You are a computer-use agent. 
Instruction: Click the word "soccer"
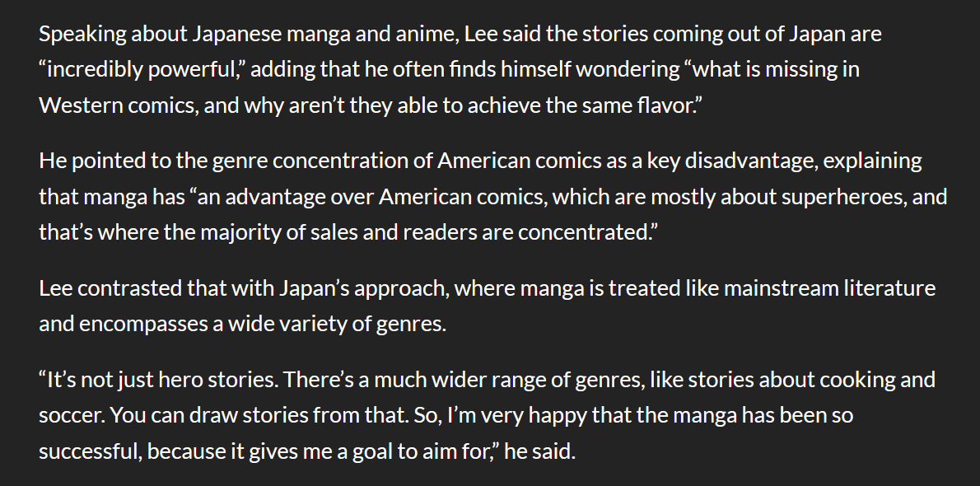point(68,416)
